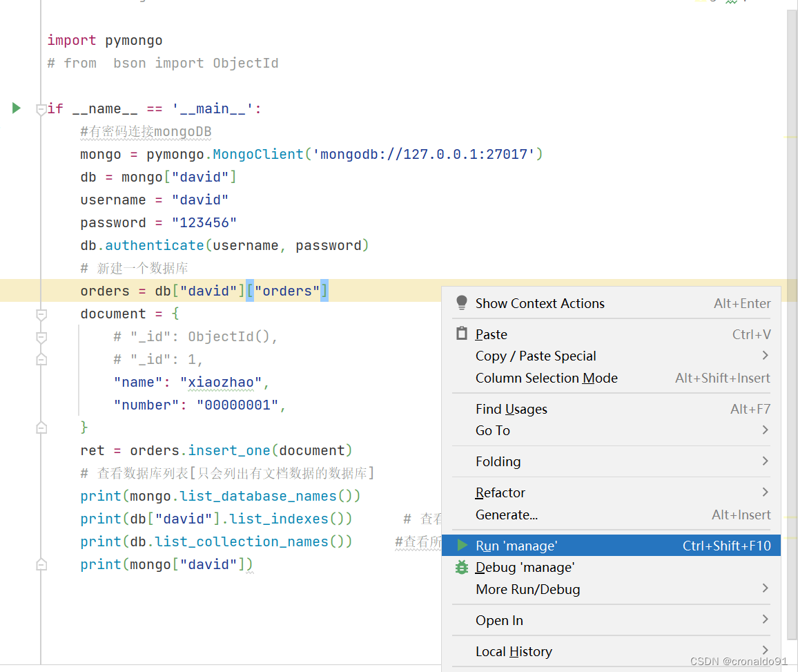This screenshot has height=672, width=798.
Task: Click the editor vertical scrollbar
Action: [x=792, y=326]
